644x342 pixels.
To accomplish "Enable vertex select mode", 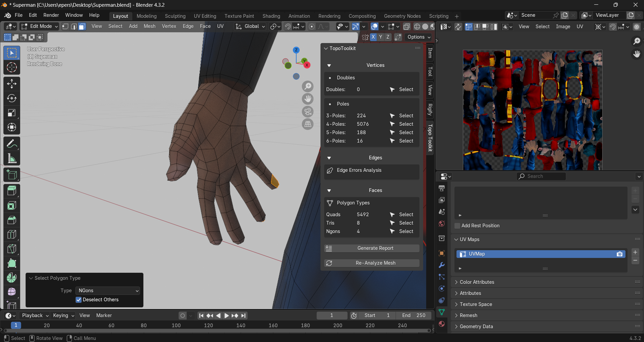I will [65, 27].
